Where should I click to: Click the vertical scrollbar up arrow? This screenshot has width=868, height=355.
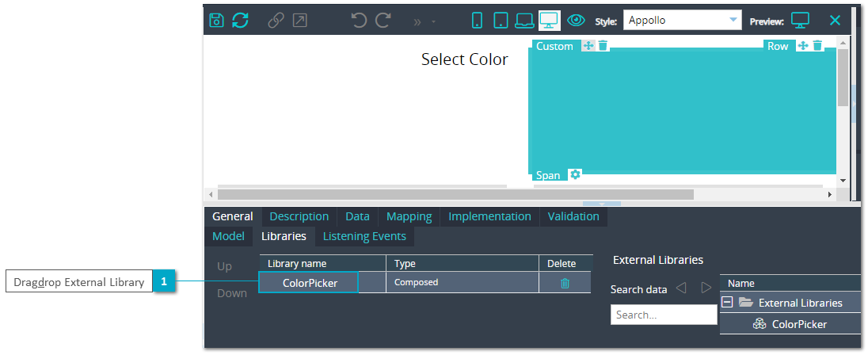coord(843,42)
